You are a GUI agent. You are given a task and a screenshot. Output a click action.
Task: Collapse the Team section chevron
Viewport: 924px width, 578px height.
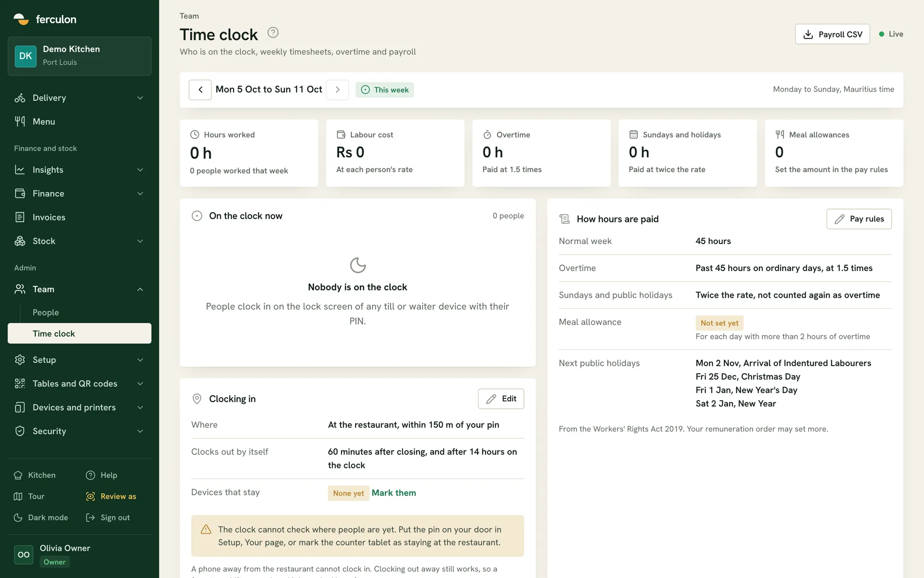[140, 289]
